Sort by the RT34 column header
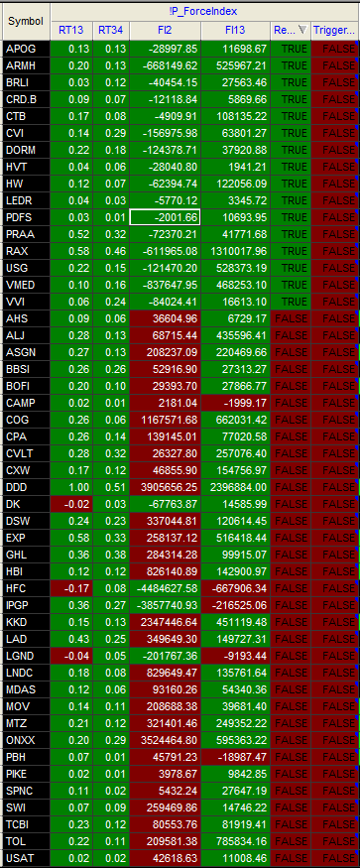 pos(111,31)
